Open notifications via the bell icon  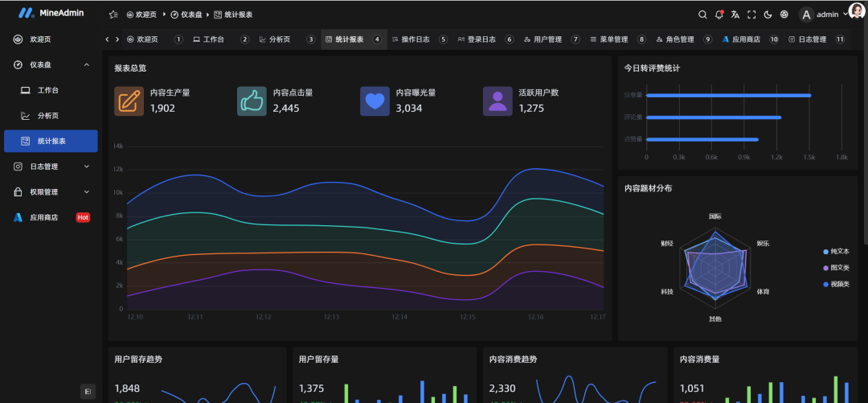coord(719,14)
